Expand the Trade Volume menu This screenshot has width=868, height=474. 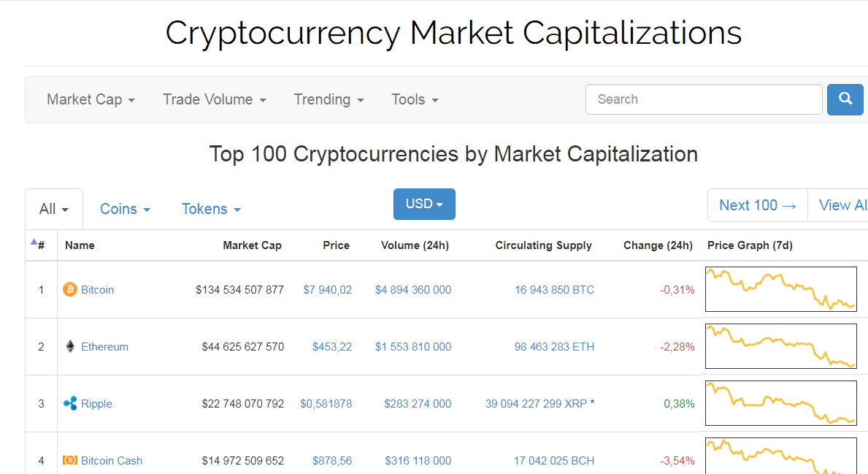pos(214,99)
